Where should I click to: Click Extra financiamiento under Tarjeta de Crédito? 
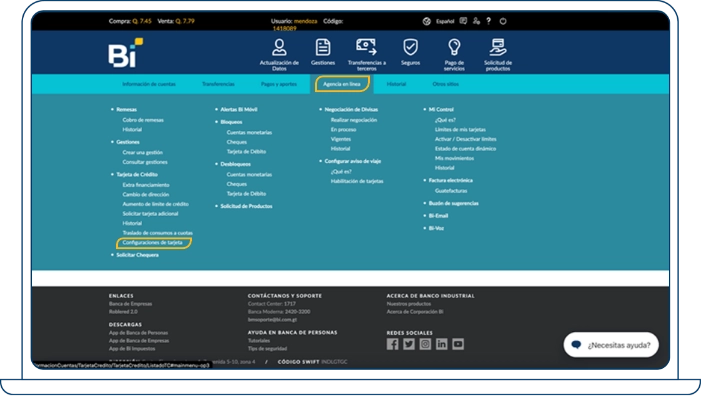tap(146, 185)
